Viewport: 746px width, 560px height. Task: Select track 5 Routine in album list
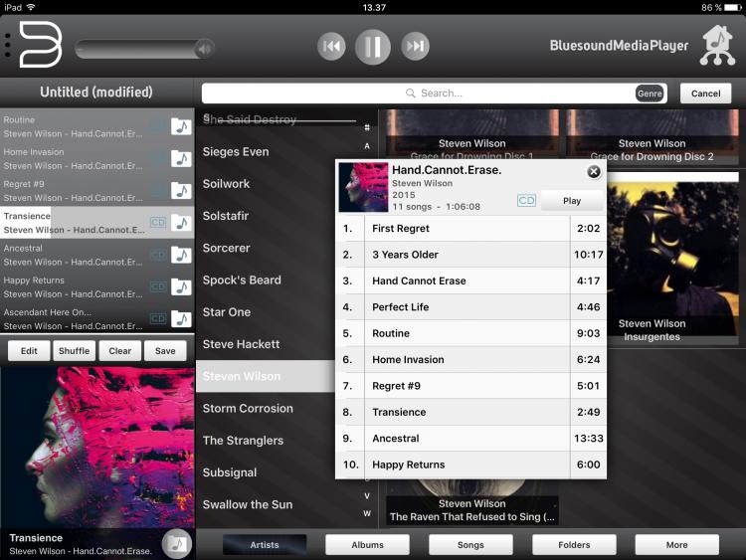tap(471, 333)
